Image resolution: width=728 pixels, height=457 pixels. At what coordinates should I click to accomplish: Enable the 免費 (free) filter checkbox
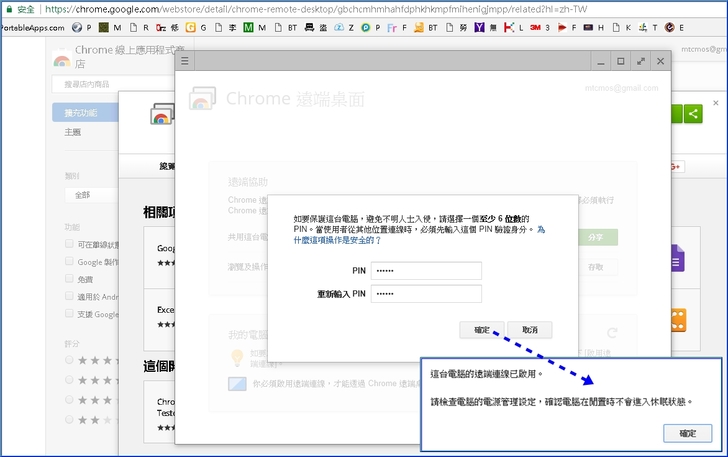(x=70, y=279)
